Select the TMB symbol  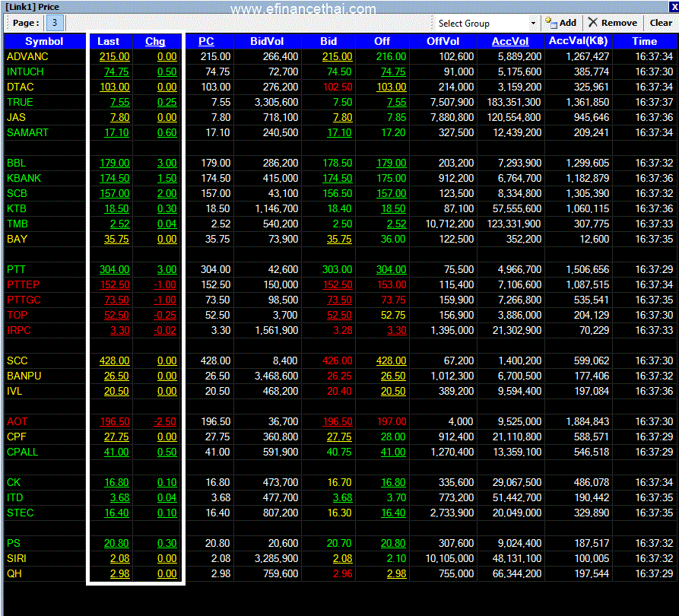click(x=17, y=224)
